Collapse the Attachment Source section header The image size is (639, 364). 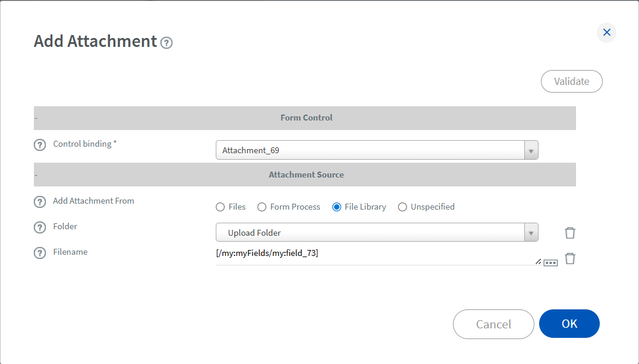[36, 175]
